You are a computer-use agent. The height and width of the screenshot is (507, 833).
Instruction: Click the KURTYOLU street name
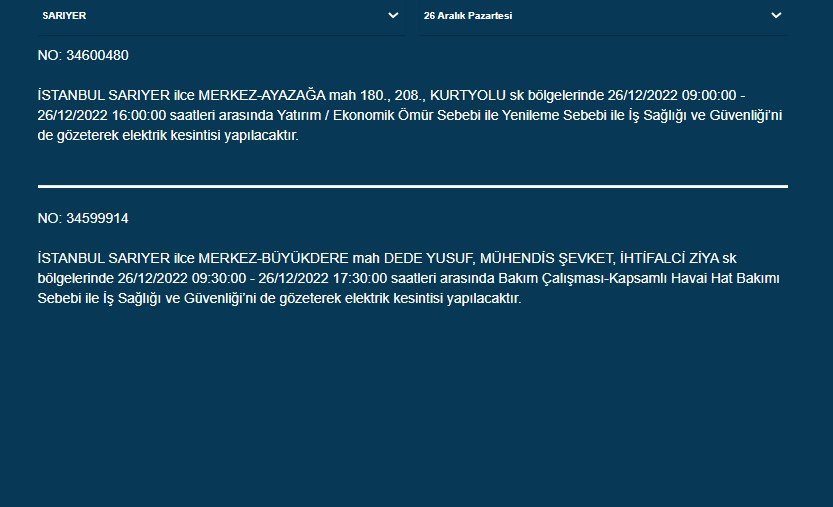pyautogui.click(x=462, y=95)
